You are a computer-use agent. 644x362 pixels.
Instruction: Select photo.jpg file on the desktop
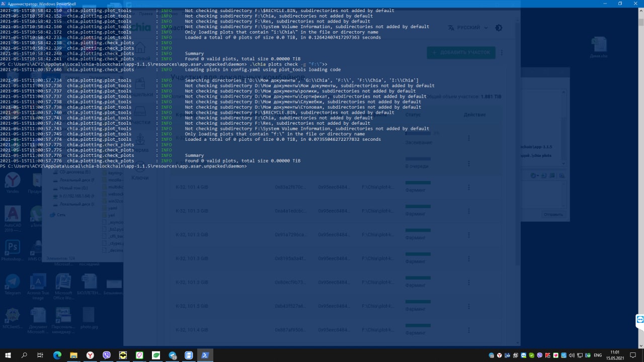89,318
